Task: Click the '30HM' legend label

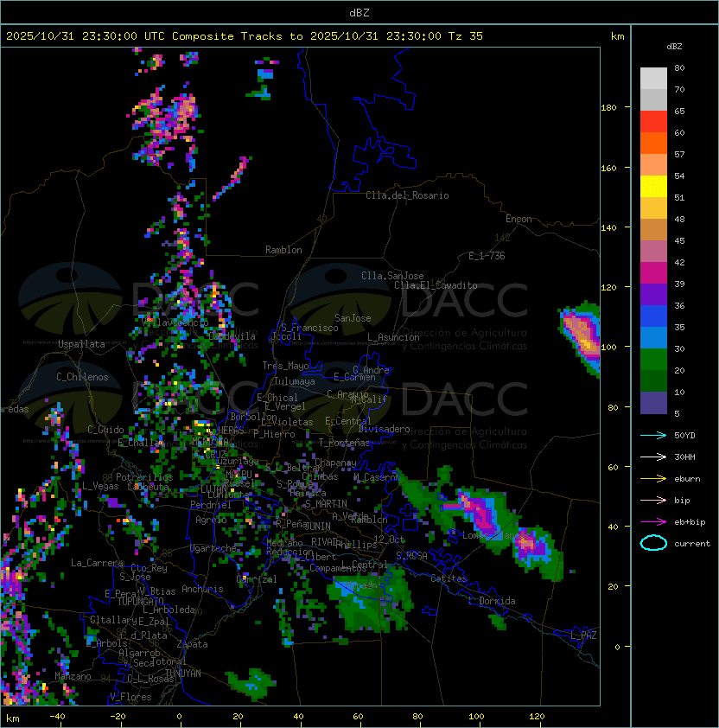Action: point(684,457)
